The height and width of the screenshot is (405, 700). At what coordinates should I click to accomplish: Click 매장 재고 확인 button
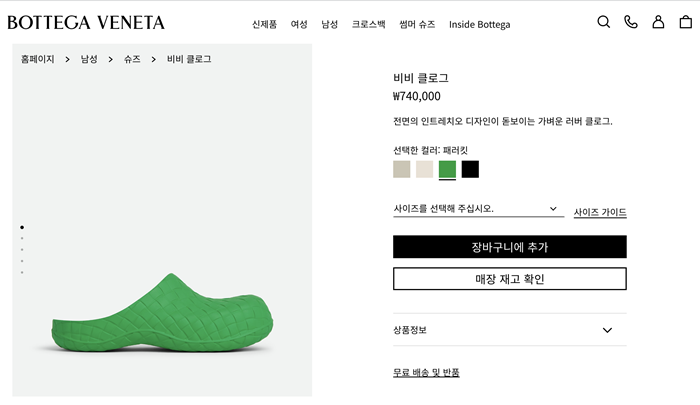click(509, 279)
